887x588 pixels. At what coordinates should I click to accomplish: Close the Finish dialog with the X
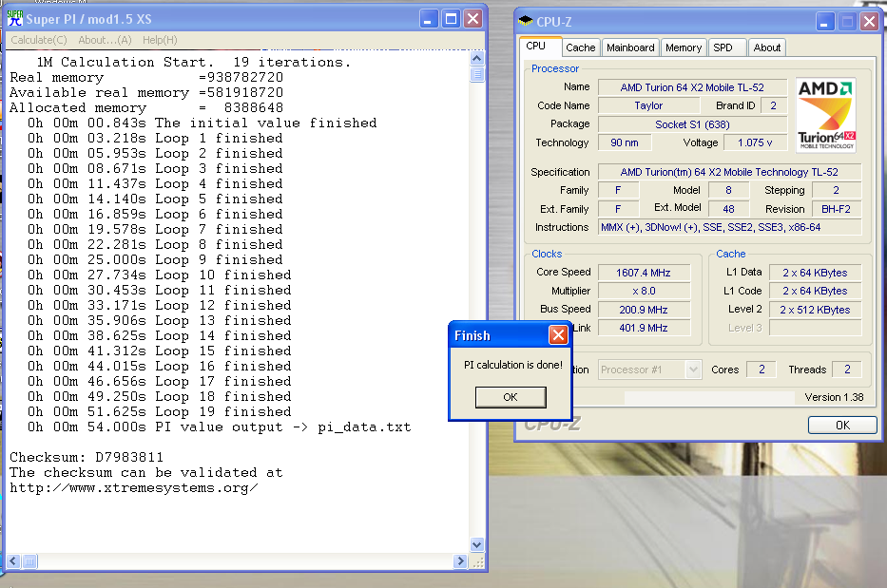point(558,335)
